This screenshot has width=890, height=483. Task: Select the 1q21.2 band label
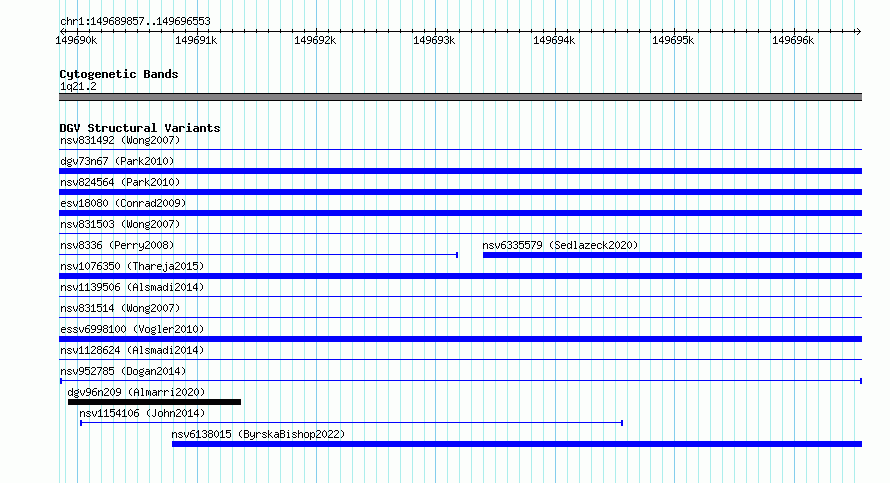[x=78, y=86]
